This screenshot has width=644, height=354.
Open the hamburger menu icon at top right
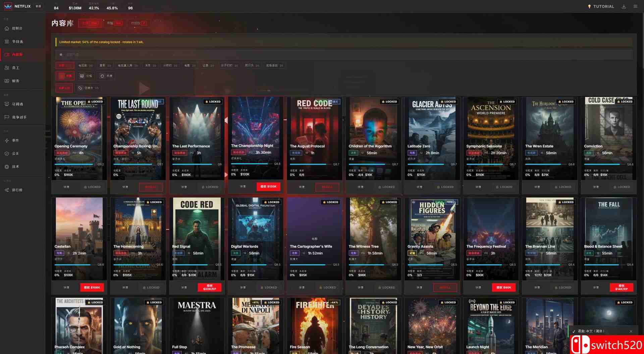(x=635, y=6)
